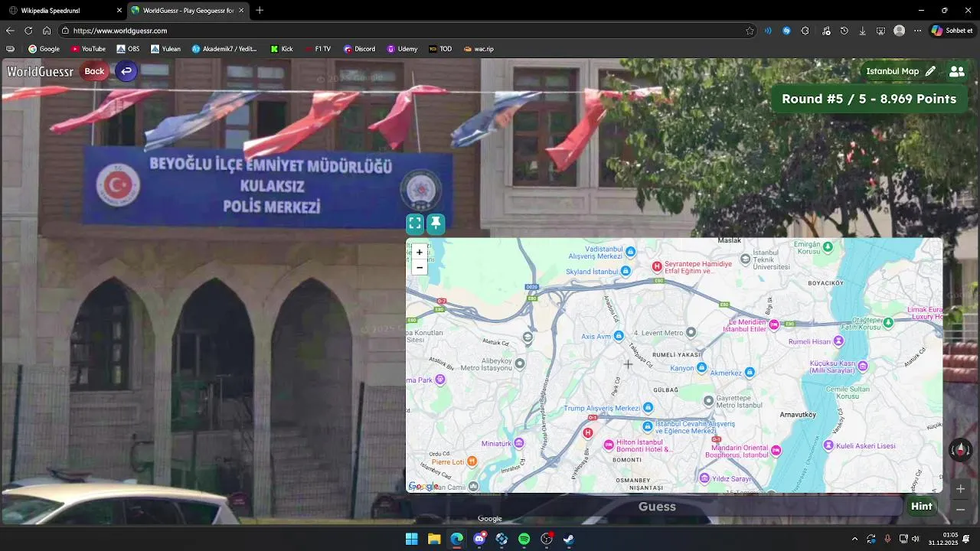The image size is (980, 551).
Task: Click the Kuleli Askeri Lisesi marker
Action: tap(828, 445)
